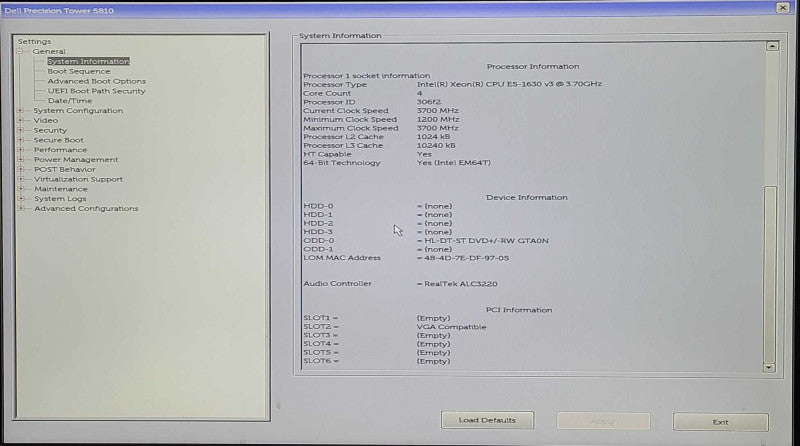The image size is (800, 446).
Task: Collapse the General tree node
Action: tap(19, 52)
